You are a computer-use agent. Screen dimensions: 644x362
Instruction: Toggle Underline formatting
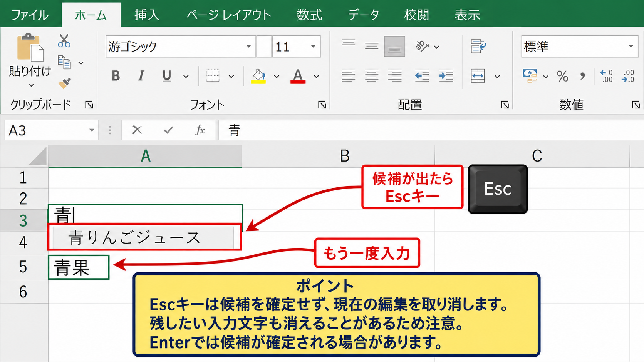[166, 76]
